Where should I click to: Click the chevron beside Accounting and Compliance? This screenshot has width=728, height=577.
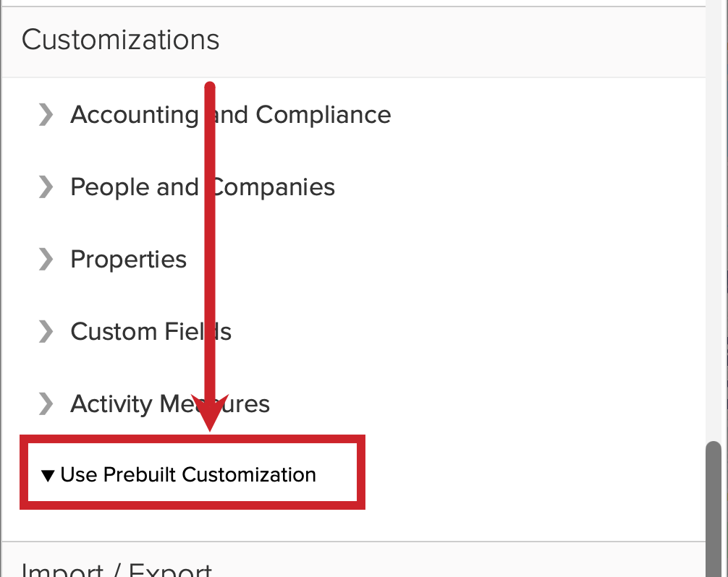point(45,115)
